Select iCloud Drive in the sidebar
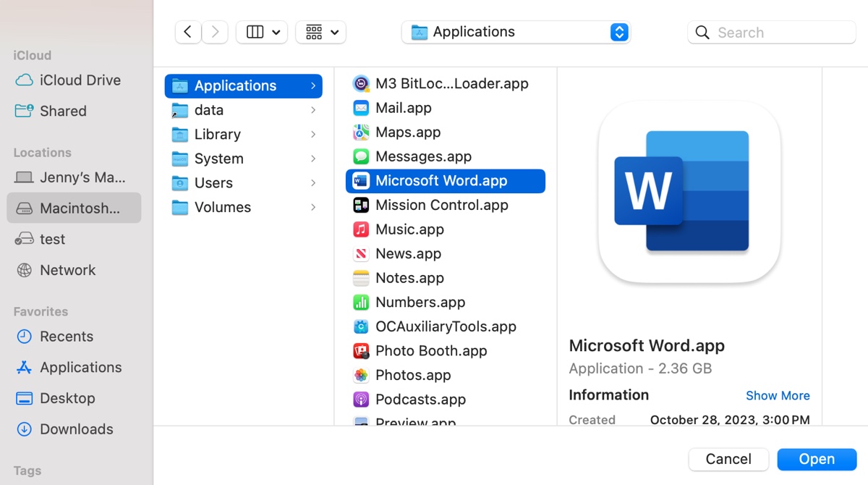This screenshot has width=868, height=485. point(80,80)
